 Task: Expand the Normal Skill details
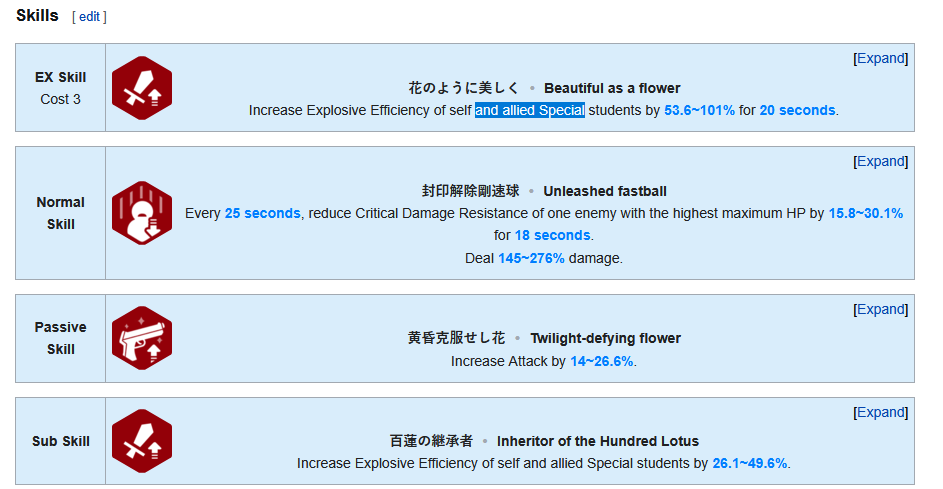(880, 161)
